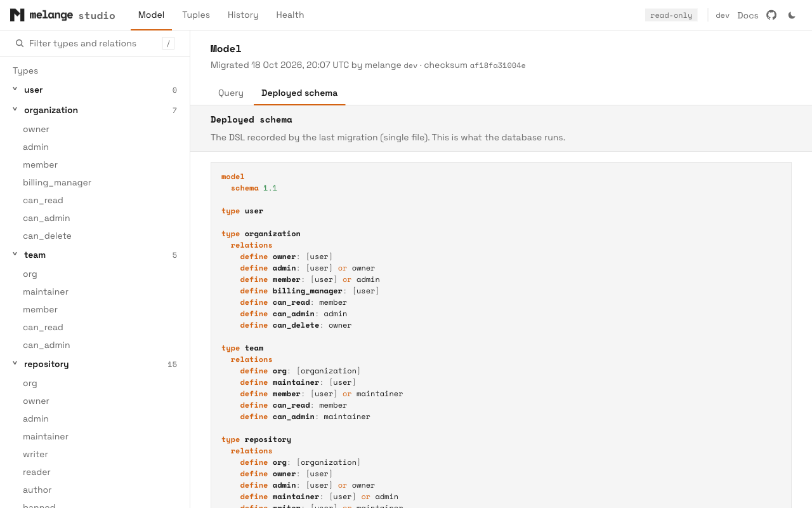
Task: Collapse the organization type chevron
Action: (x=15, y=110)
